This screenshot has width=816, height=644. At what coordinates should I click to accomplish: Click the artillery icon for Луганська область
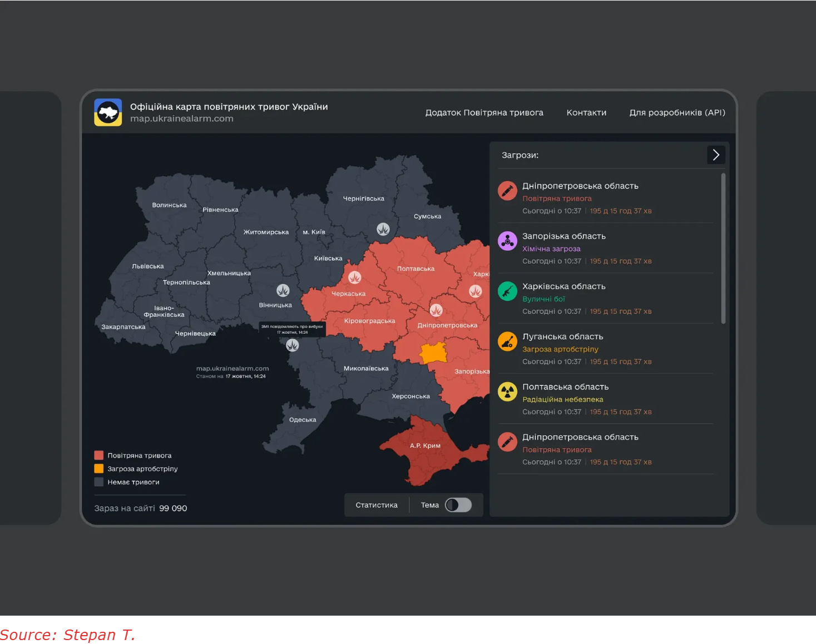pos(507,341)
